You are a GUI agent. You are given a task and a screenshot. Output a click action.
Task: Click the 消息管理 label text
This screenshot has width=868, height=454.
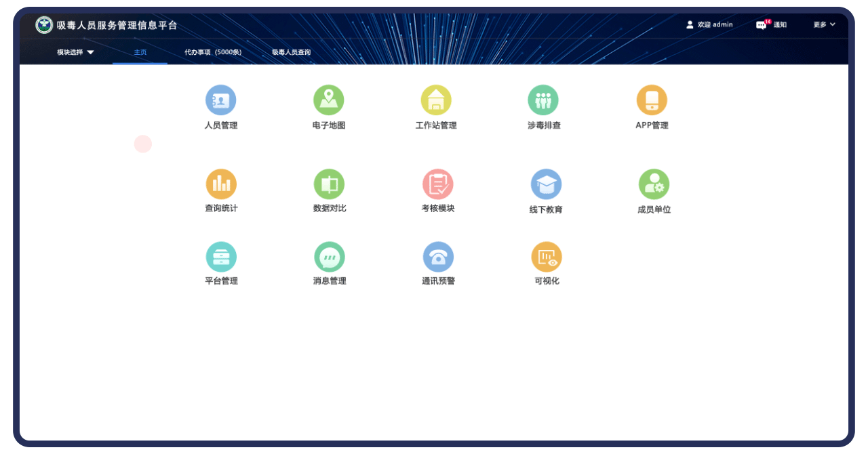coord(330,281)
